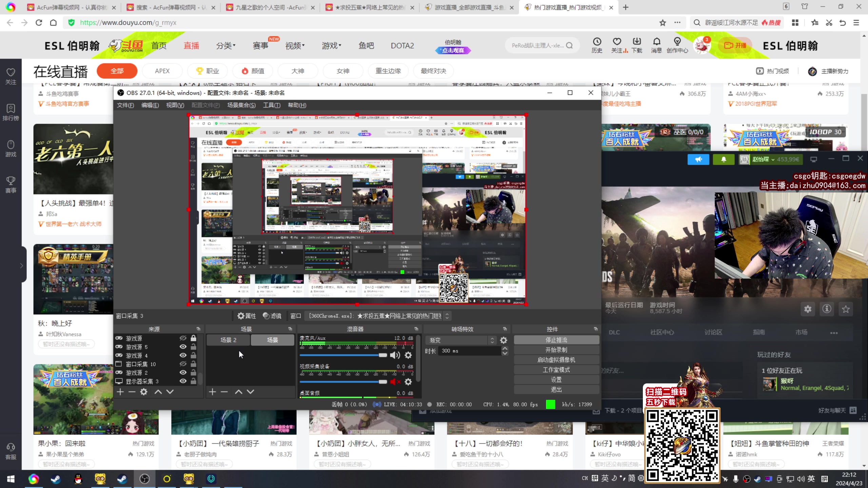Image resolution: width=868 pixels, height=488 pixels.
Task: Unmute the 视频采集设备 speaker toggle
Action: (x=395, y=382)
